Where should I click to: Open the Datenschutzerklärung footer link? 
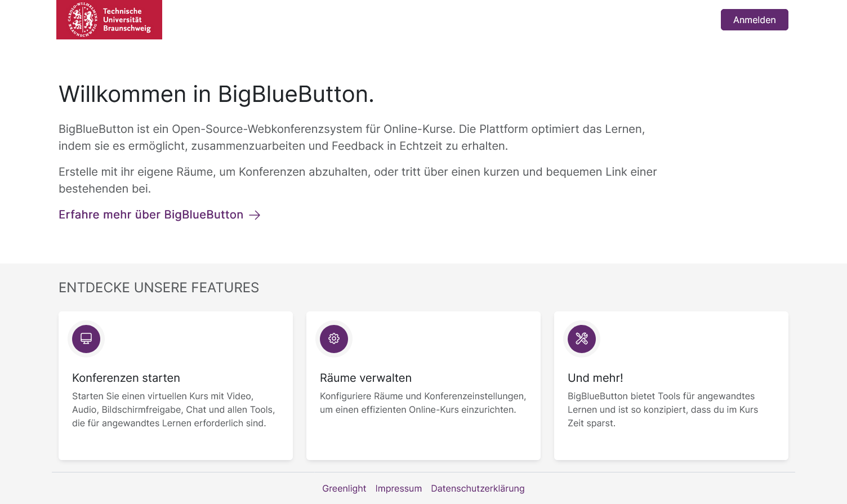478,488
